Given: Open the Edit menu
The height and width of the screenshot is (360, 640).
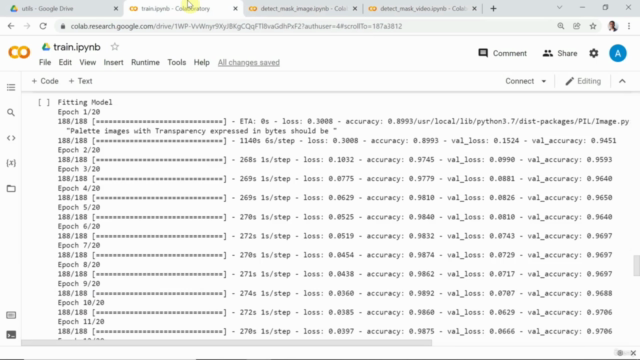Looking at the screenshot, I should coord(65,62).
